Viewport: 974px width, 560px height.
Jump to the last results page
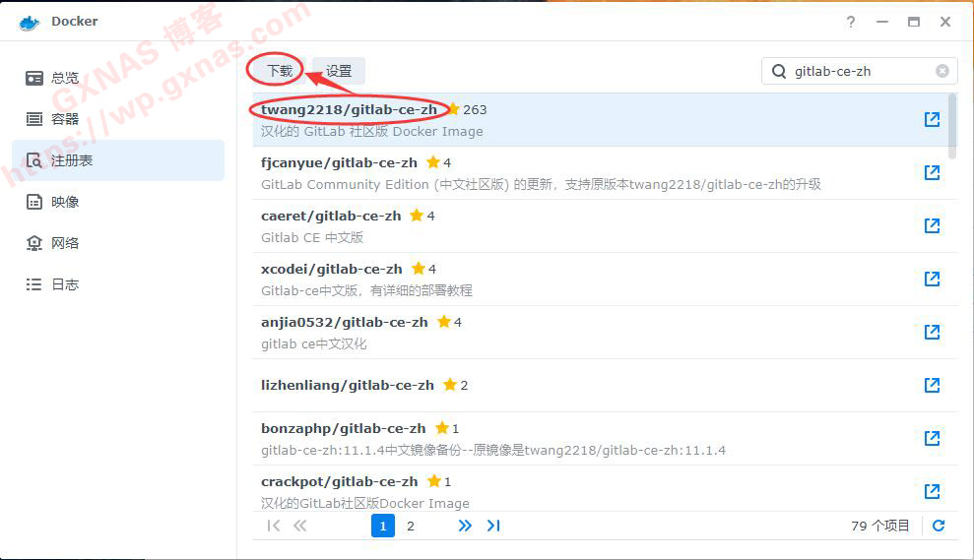coord(493,526)
